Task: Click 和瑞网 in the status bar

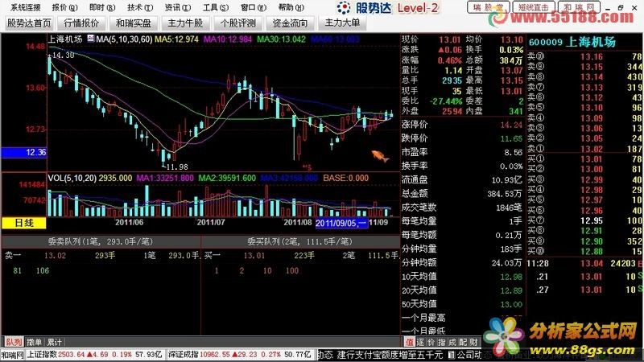Action: coord(13,355)
